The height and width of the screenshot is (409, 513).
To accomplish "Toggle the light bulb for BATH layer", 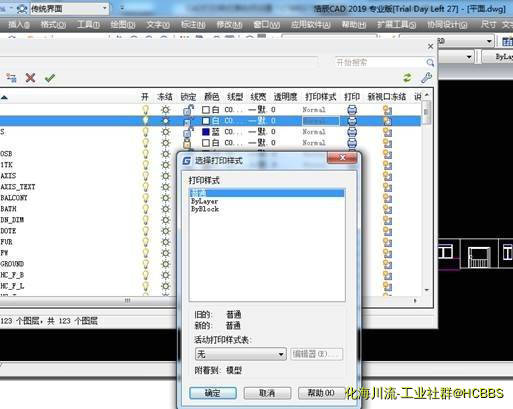I will (145, 209).
